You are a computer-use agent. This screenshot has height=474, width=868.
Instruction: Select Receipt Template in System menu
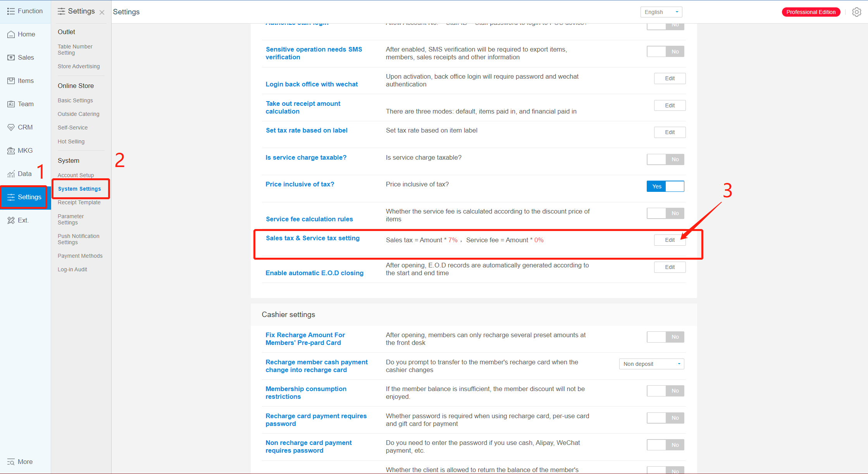(79, 202)
